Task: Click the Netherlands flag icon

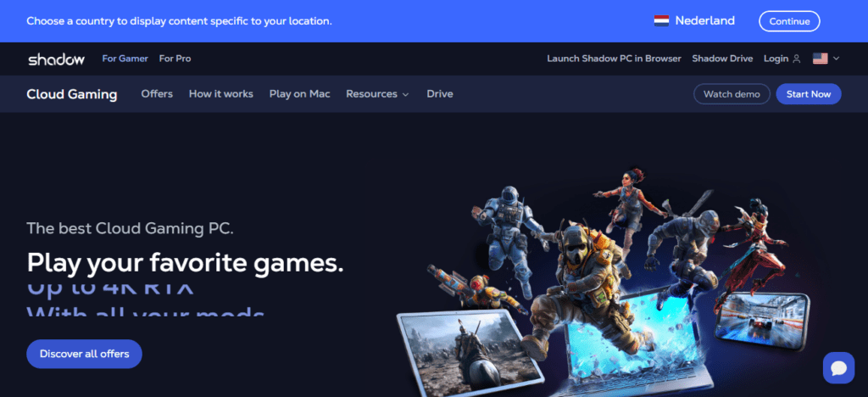Action: [661, 21]
